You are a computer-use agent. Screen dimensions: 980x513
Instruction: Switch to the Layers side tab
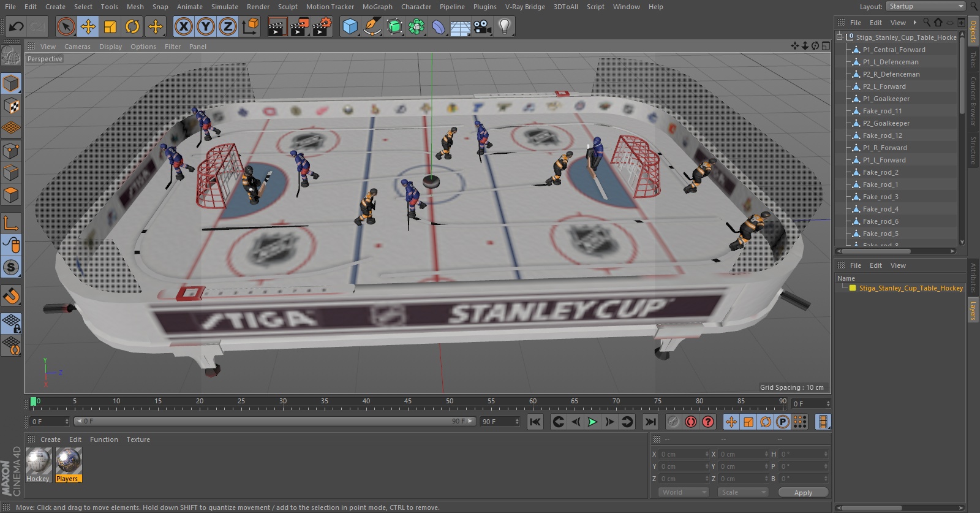coord(973,310)
